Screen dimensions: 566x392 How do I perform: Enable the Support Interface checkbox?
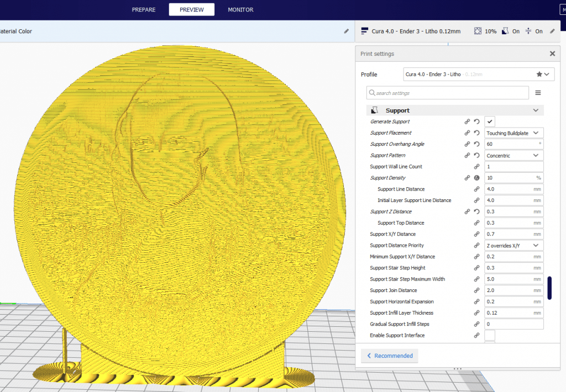point(490,335)
